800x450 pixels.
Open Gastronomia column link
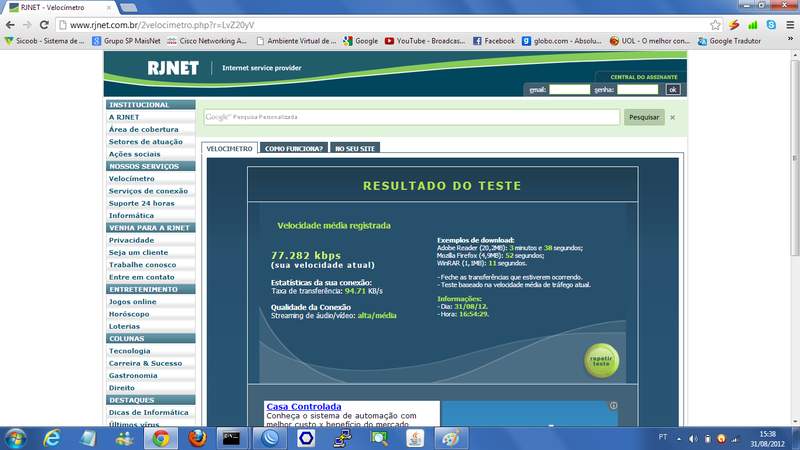click(133, 375)
